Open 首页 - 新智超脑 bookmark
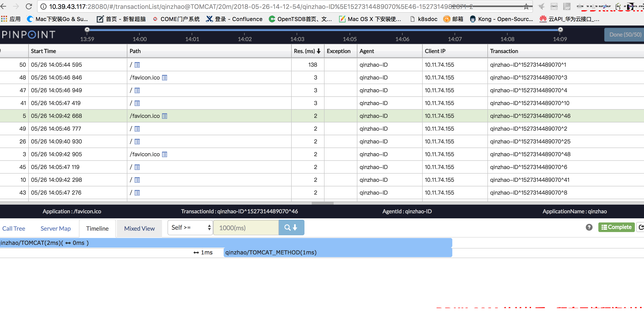The width and height of the screenshot is (644, 317). click(121, 19)
